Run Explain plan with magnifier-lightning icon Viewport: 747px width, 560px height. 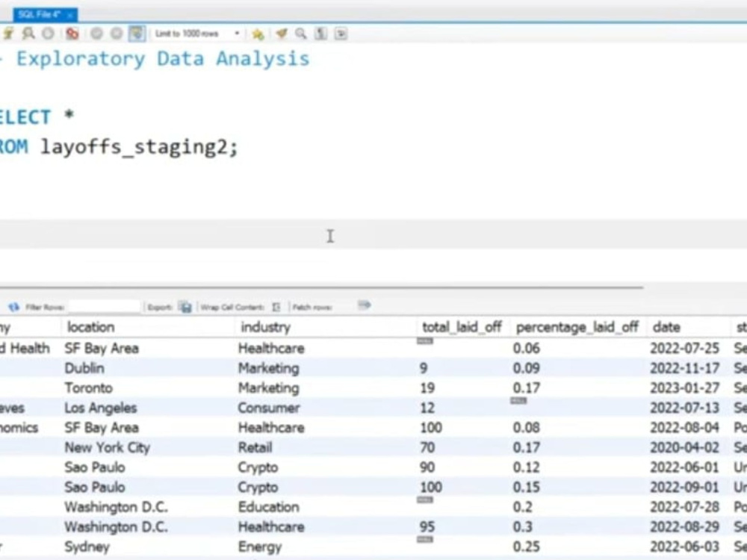tap(28, 34)
